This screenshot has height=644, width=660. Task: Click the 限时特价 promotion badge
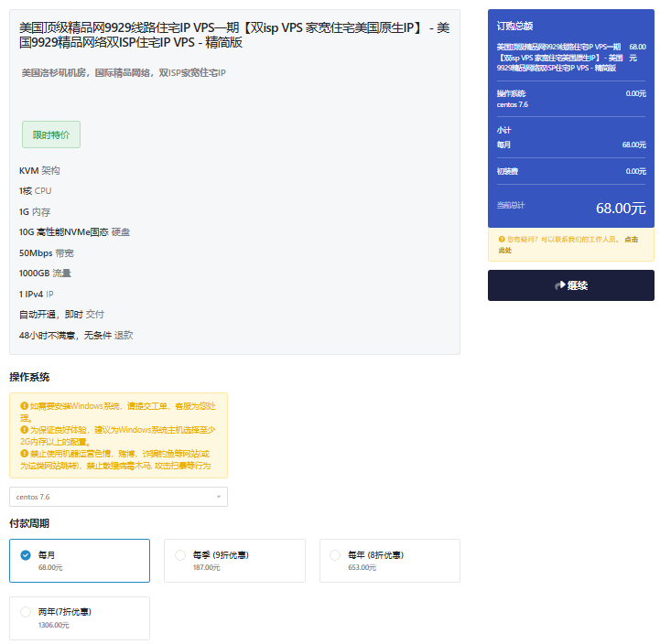(x=51, y=134)
